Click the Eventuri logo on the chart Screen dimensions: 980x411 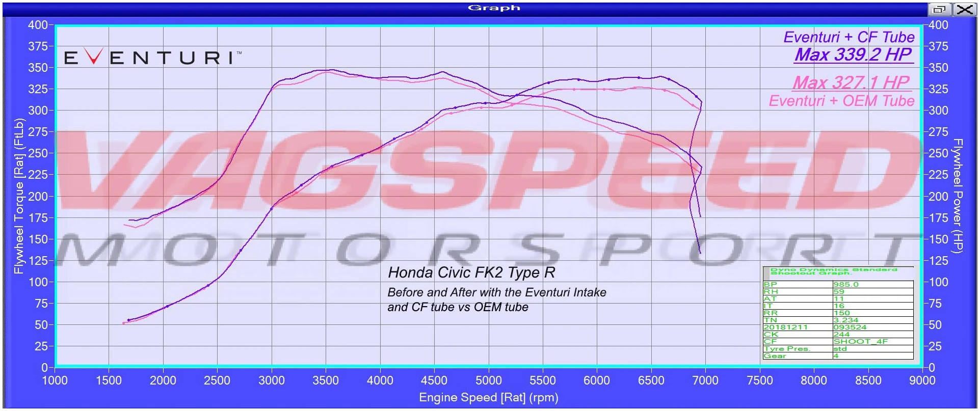[152, 57]
